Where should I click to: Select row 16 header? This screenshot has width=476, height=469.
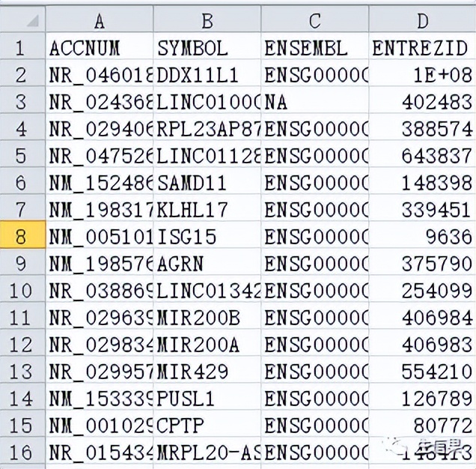(x=22, y=451)
